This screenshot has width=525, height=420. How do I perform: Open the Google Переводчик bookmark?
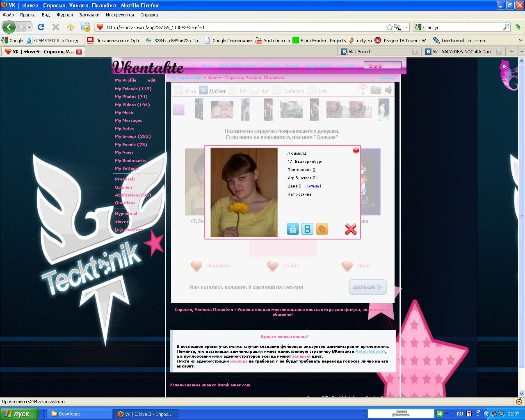point(228,41)
